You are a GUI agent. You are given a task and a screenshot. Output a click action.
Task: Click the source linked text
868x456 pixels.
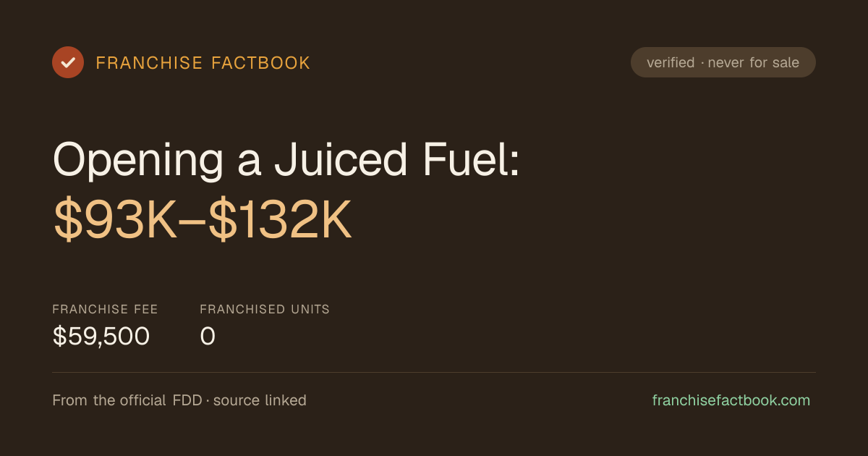tap(260, 400)
